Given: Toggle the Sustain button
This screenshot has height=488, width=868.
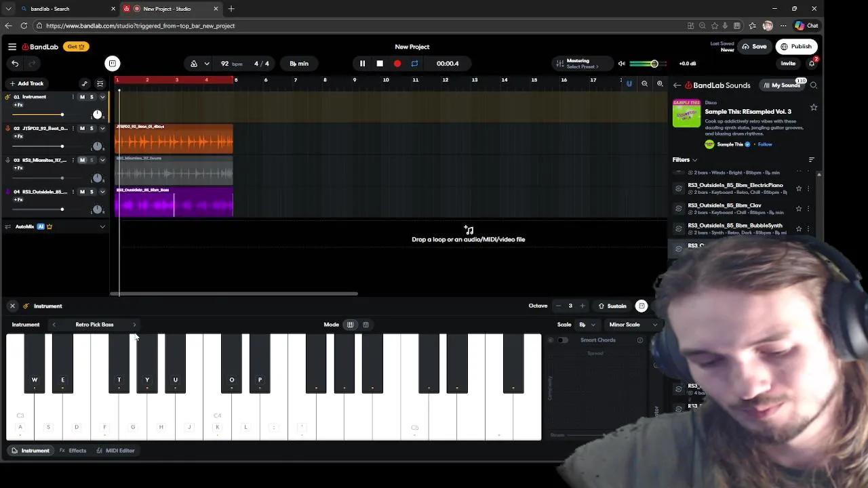Looking at the screenshot, I should point(612,306).
